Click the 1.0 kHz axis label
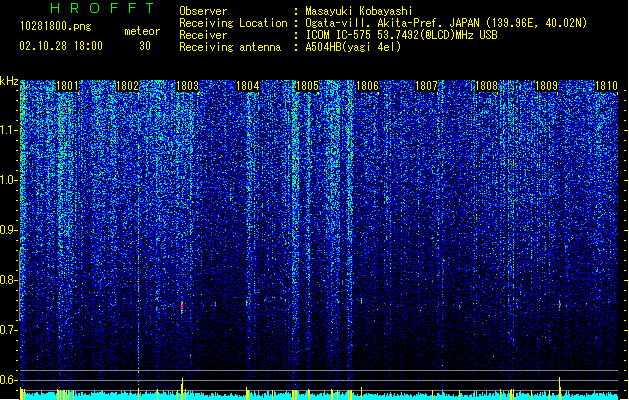This screenshot has height=400, width=629. pos(9,180)
